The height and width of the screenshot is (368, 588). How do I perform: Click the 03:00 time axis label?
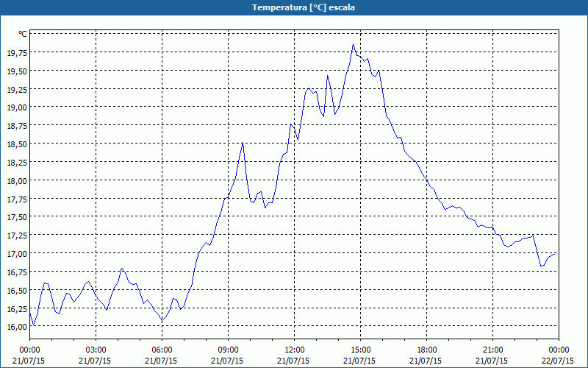pos(96,350)
